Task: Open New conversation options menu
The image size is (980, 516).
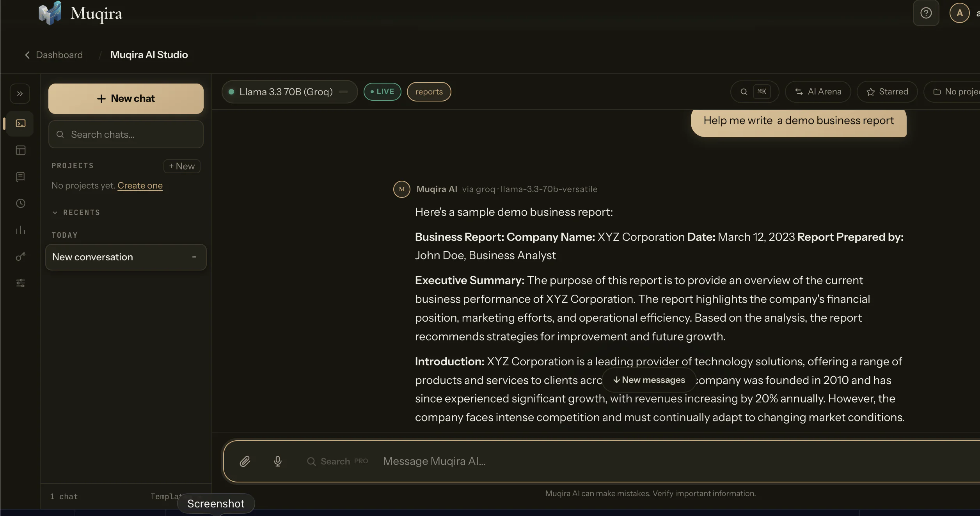Action: [x=194, y=257]
